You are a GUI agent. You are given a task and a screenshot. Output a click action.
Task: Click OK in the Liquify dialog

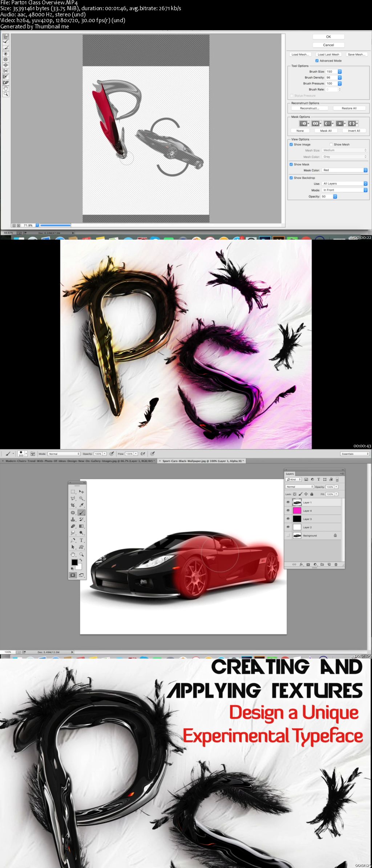(x=328, y=37)
